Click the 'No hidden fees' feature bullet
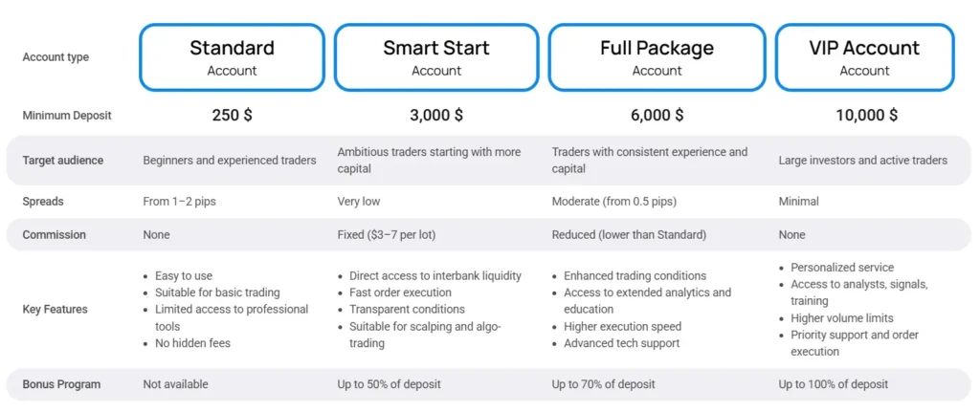 (x=192, y=343)
